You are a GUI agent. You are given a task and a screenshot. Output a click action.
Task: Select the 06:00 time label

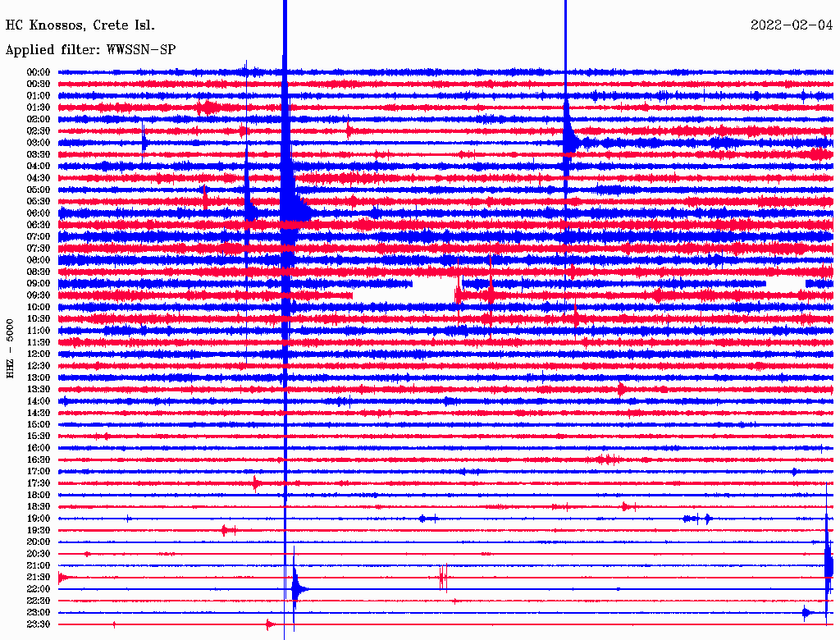point(39,213)
